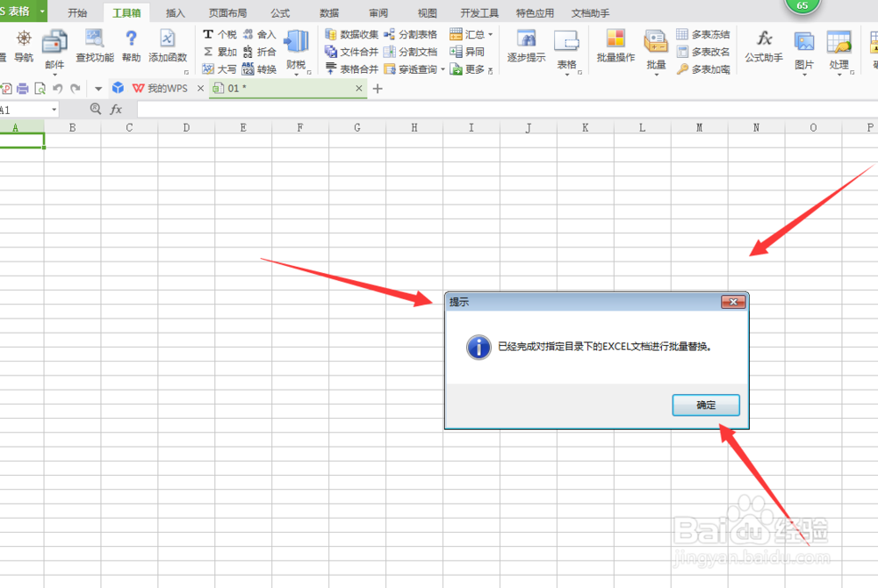Expand the Name Box dropdown arrow
The width and height of the screenshot is (878, 588).
click(54, 110)
